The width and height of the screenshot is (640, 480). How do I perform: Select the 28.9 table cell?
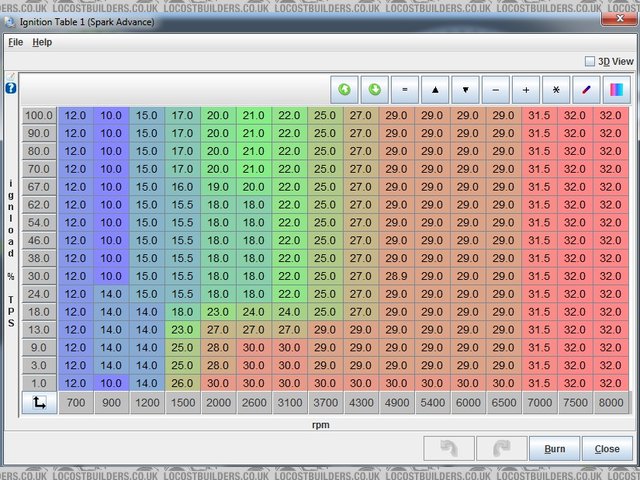397,276
